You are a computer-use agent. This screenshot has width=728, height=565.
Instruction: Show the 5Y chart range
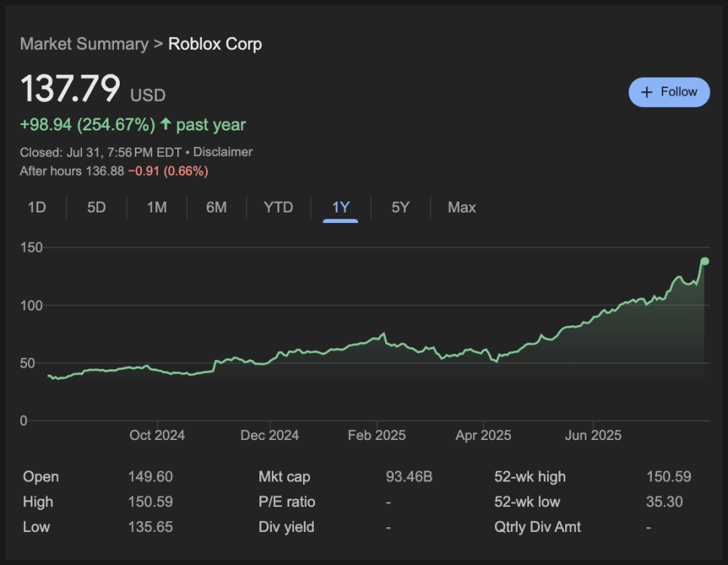tap(400, 207)
